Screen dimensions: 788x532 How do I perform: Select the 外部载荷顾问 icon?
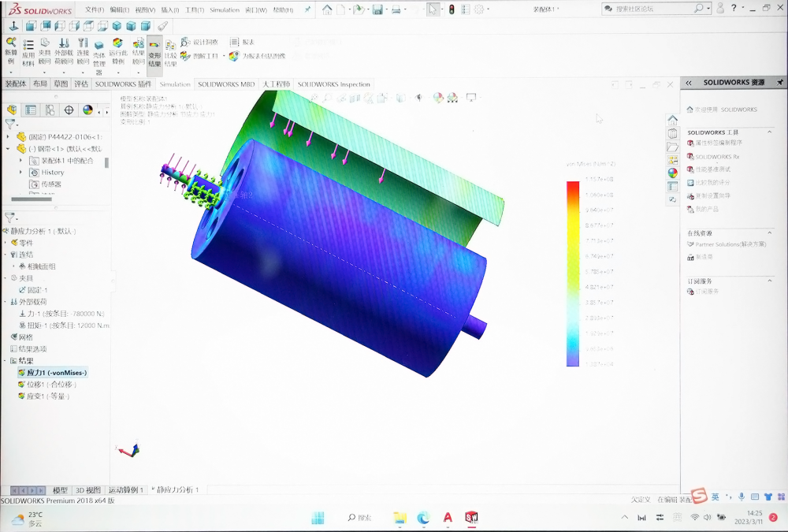coord(61,44)
